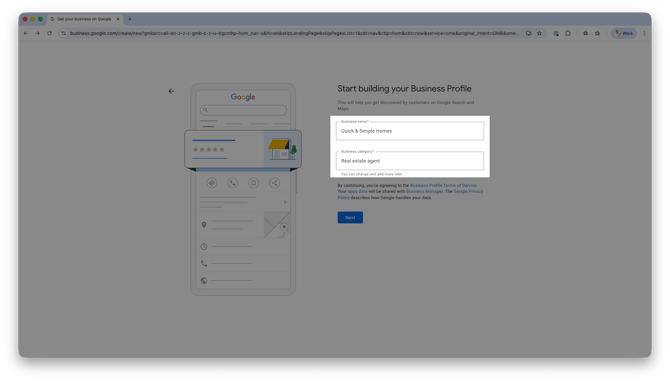Open the apps data link
670x382 pixels.
pyautogui.click(x=357, y=191)
